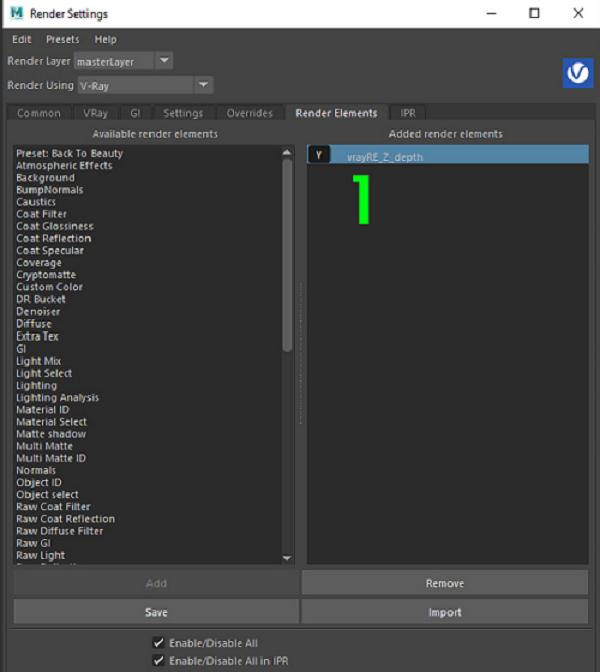Click the scroll down arrow of the elements list

[288, 558]
